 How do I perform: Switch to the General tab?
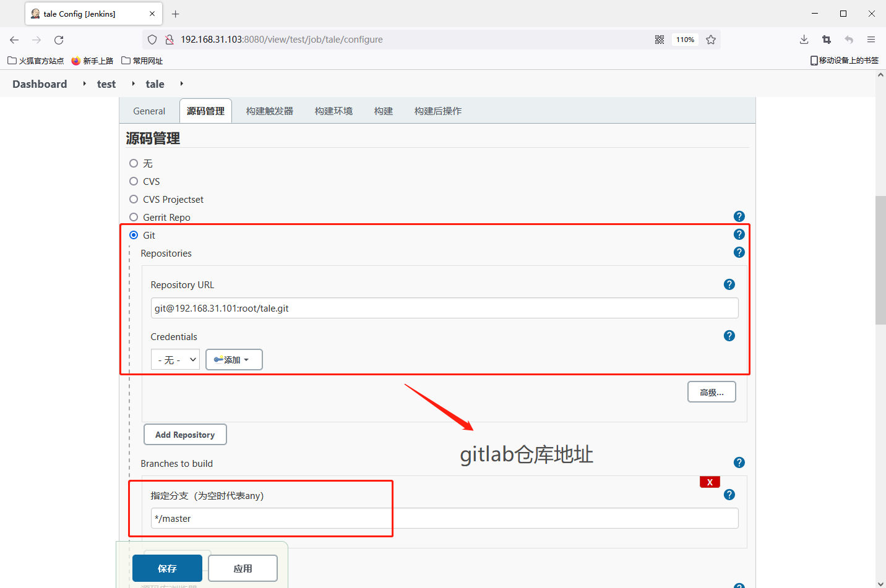pos(149,111)
